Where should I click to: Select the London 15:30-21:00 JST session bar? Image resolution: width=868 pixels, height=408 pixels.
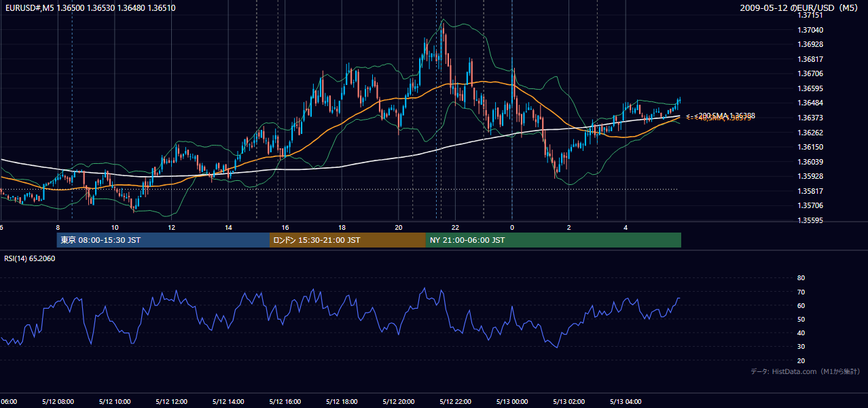[x=348, y=240]
